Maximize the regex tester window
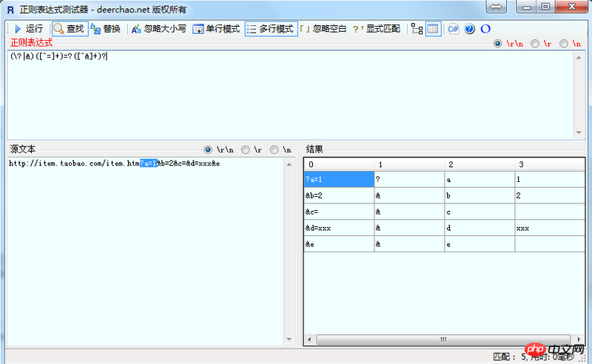 coord(545,7)
